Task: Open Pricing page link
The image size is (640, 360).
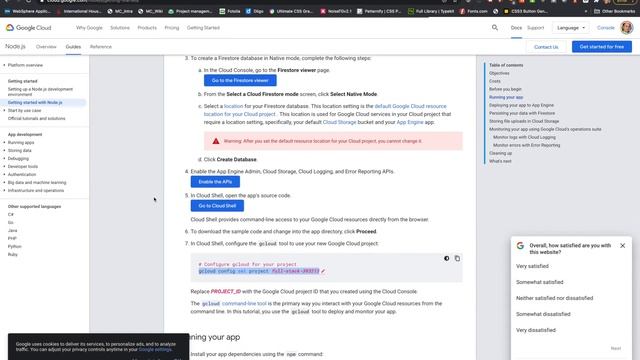Action: [x=171, y=28]
